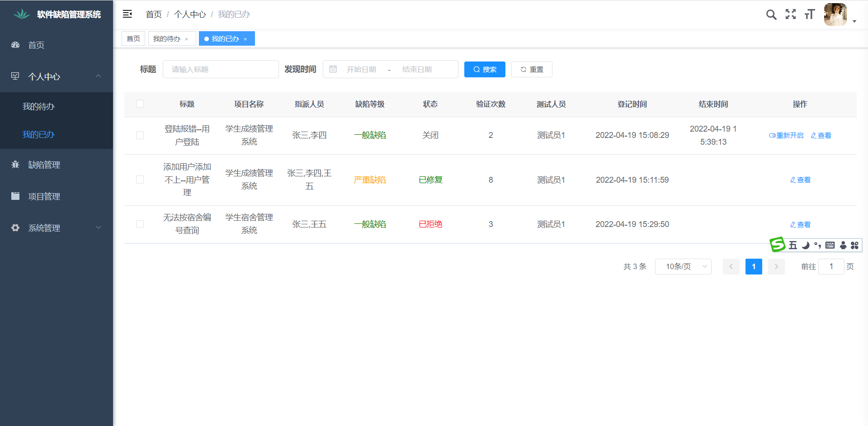Click 查看 in the 登陆报错 row
The image size is (868, 426).
tap(821, 135)
